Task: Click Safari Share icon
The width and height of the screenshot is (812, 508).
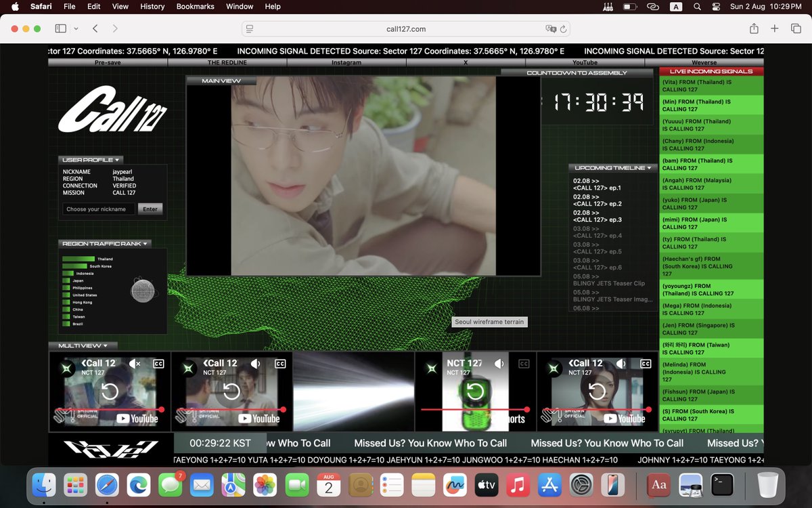Action: pos(754,28)
